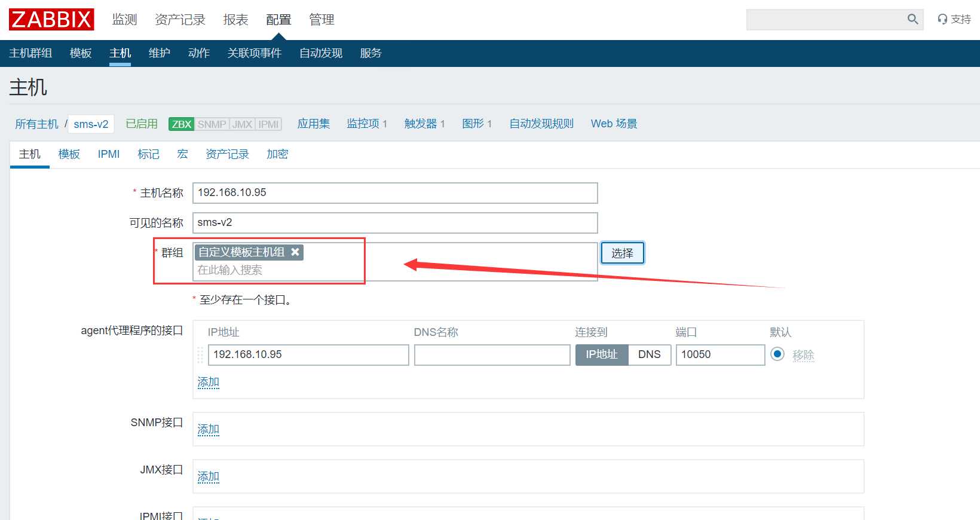Click the 可见的名称 input field
Image resolution: width=980 pixels, height=520 pixels.
tap(395, 222)
